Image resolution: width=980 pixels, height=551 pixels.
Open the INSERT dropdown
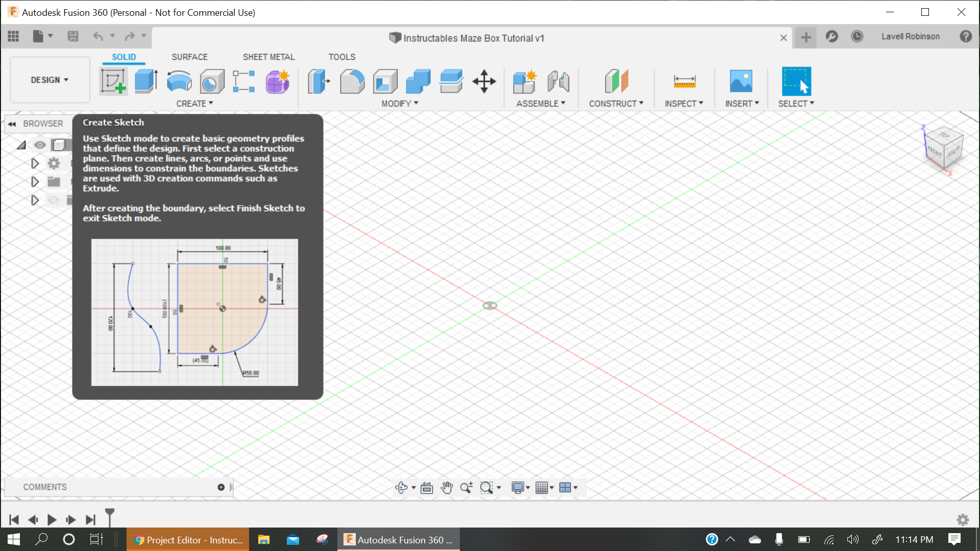[742, 104]
